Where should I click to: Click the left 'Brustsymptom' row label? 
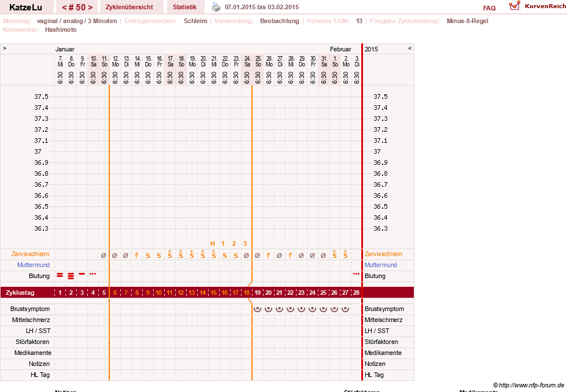click(30, 309)
